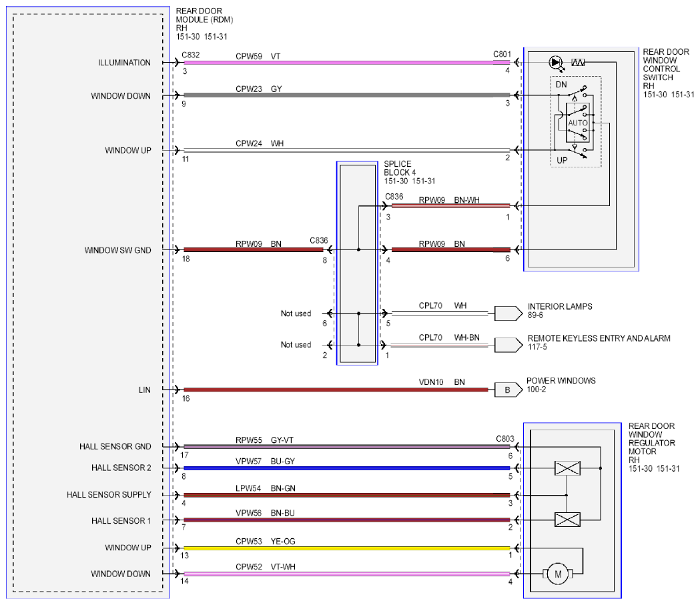Click the resistor symbol beside the LED
Viewport: 700px width, 605px height.
(578, 63)
